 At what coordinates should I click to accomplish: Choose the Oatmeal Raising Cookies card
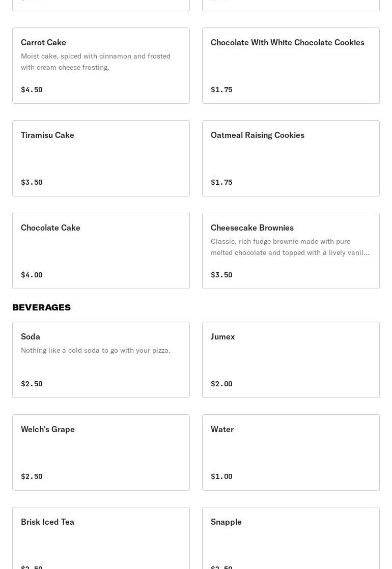[291, 158]
